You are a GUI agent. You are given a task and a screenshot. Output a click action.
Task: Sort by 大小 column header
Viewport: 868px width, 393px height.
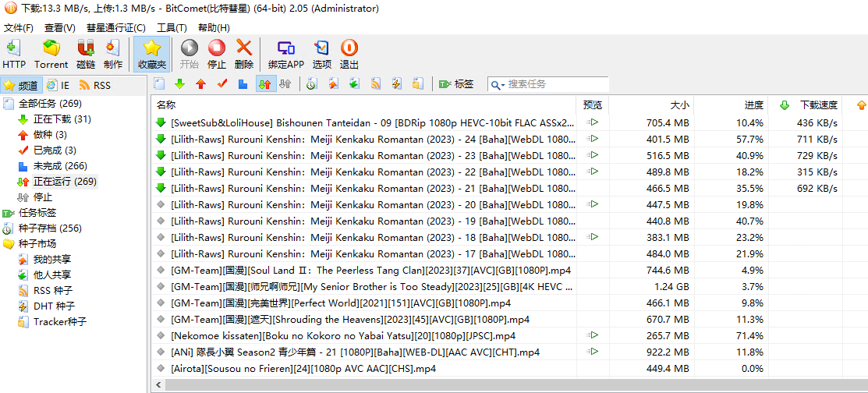(679, 104)
